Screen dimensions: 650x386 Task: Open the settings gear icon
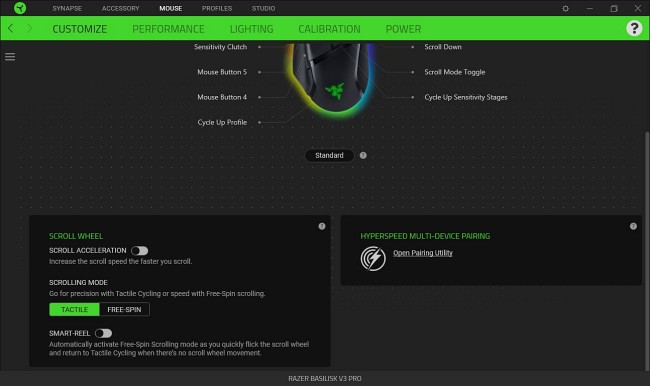[565, 8]
